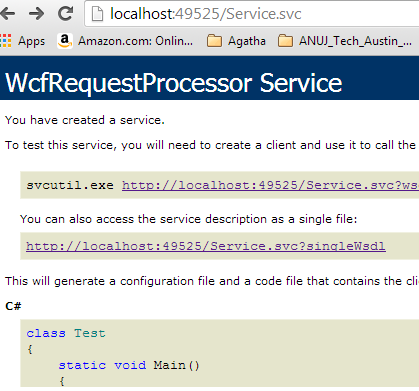Follow the svcutil.exe Service.svc?wsdl link
Screen dimensions: 419x391
pyautogui.click(x=270, y=185)
